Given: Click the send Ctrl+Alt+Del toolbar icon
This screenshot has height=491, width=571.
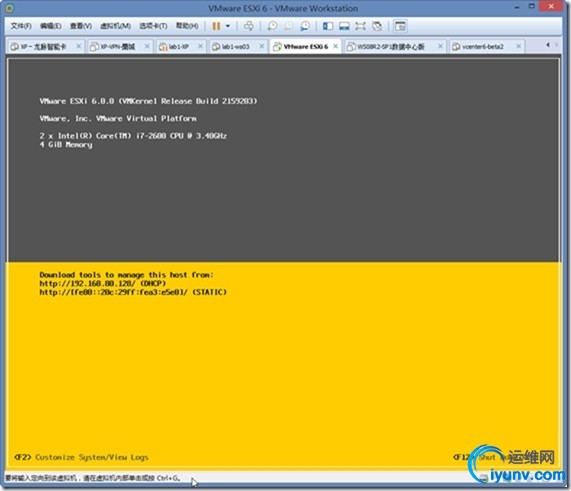Looking at the screenshot, I should [x=249, y=26].
